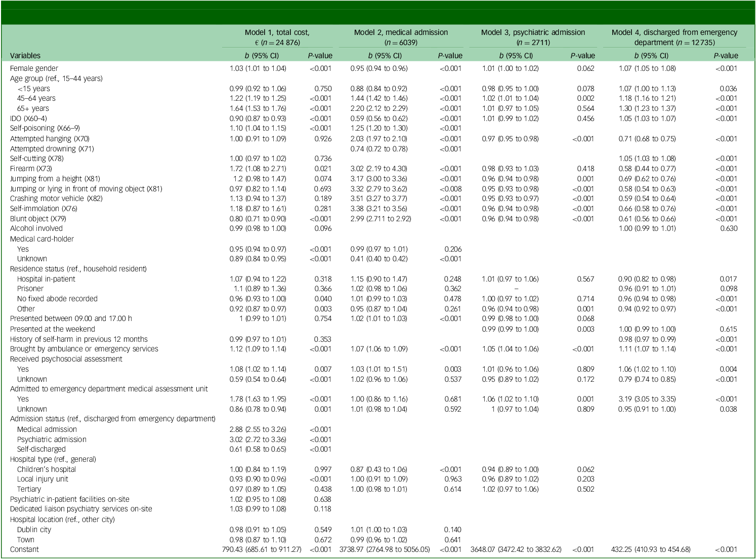756x559 pixels.
Task: Select the 'Prisoner' residence status row
Action: pos(30,289)
